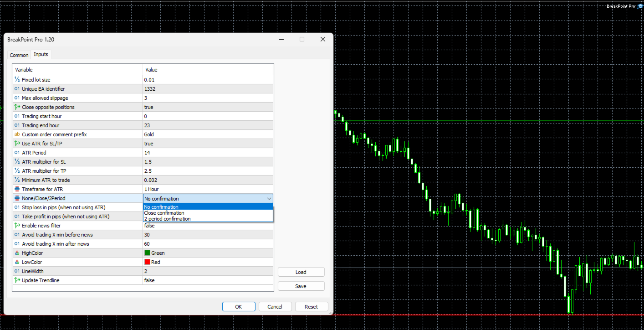Click the ATR Period value field
644x330 pixels.
tap(208, 153)
